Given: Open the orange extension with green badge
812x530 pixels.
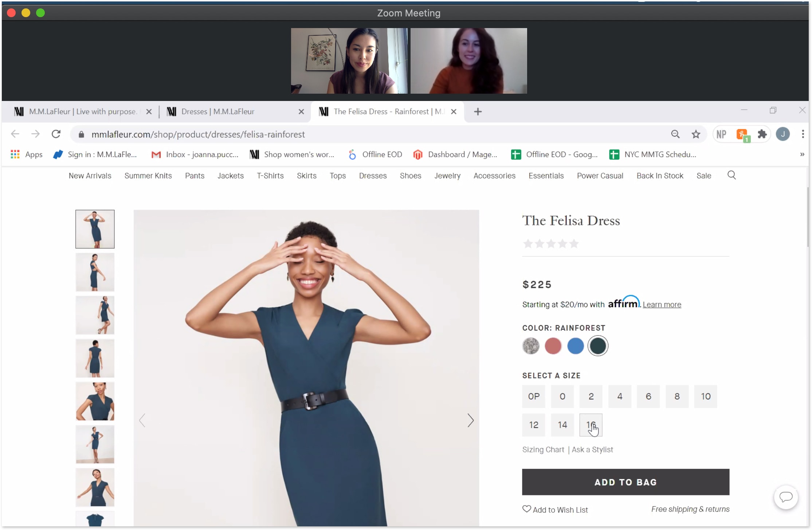Looking at the screenshot, I should [743, 135].
